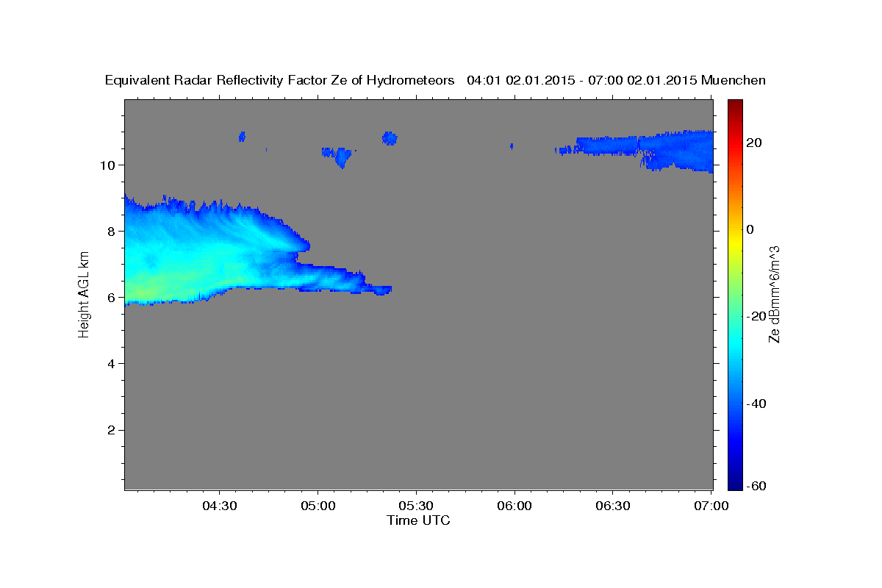This screenshot has width=882, height=588.
Task: Click the 'Height AGL km' axis label
Action: [85, 294]
